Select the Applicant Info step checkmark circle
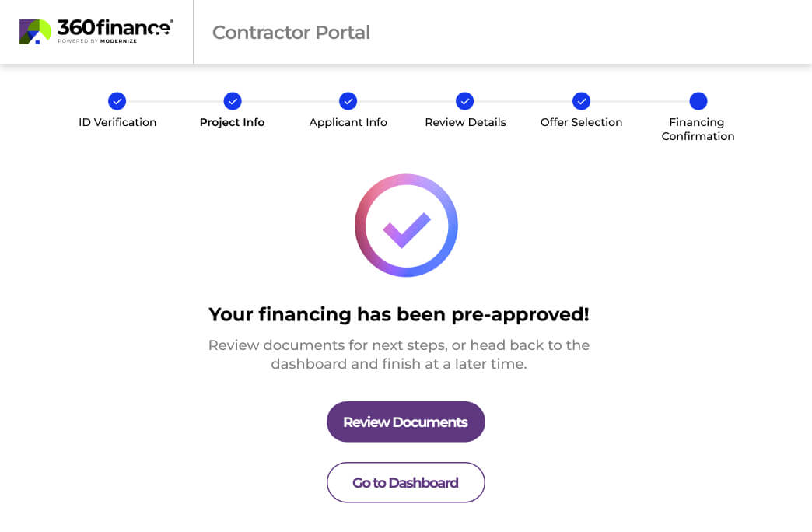The height and width of the screenshot is (532, 812). 348,101
